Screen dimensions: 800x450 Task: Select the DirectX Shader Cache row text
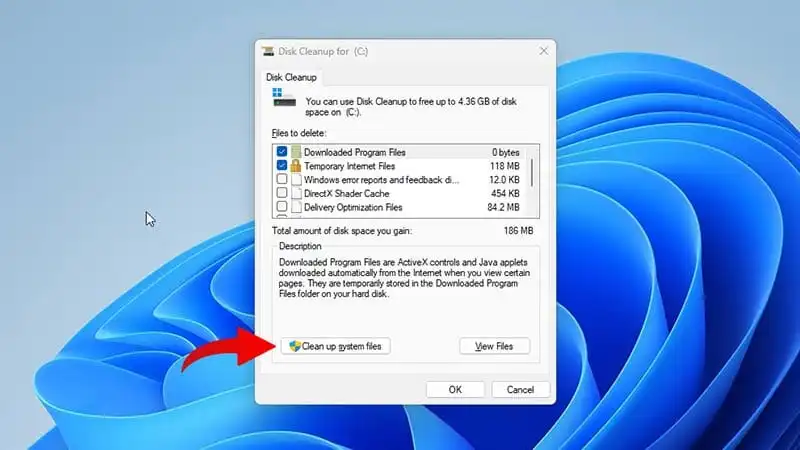pos(346,193)
